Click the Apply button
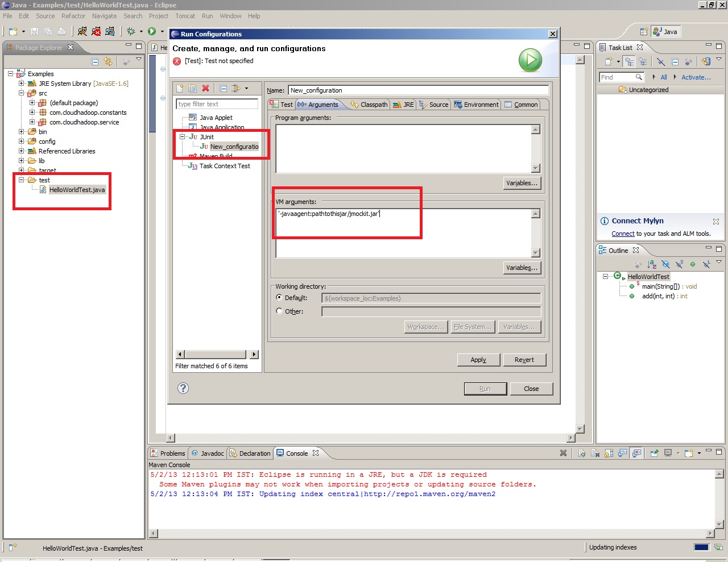The image size is (728, 562). click(x=478, y=360)
